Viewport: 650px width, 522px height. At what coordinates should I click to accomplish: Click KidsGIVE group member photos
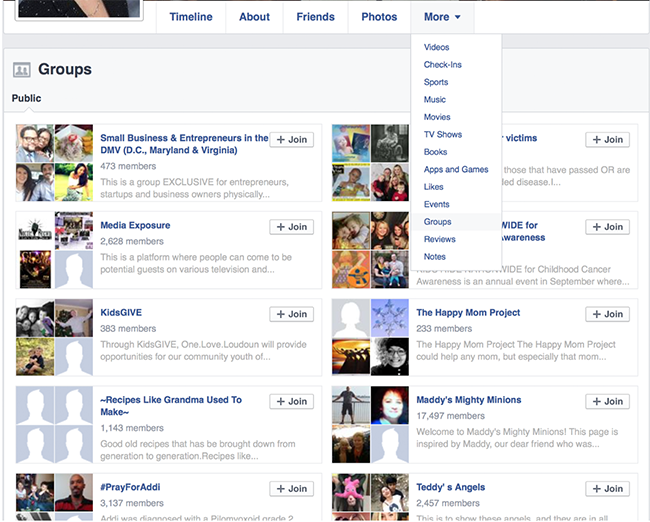pyautogui.click(x=54, y=337)
